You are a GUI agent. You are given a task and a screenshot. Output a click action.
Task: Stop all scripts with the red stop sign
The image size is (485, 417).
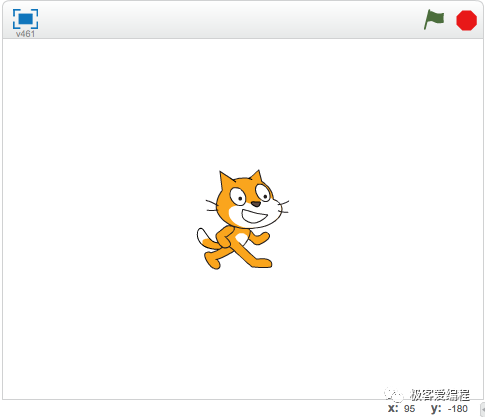466,20
